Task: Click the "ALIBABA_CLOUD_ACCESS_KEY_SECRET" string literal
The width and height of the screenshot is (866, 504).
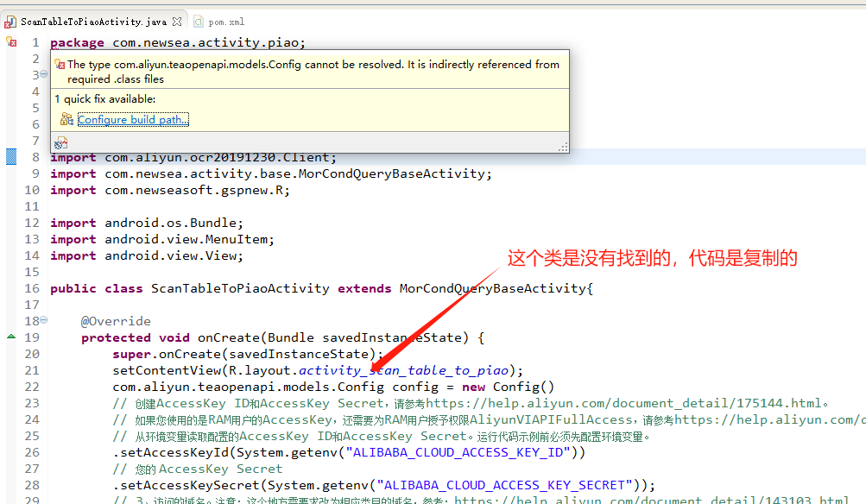Action: tap(505, 486)
